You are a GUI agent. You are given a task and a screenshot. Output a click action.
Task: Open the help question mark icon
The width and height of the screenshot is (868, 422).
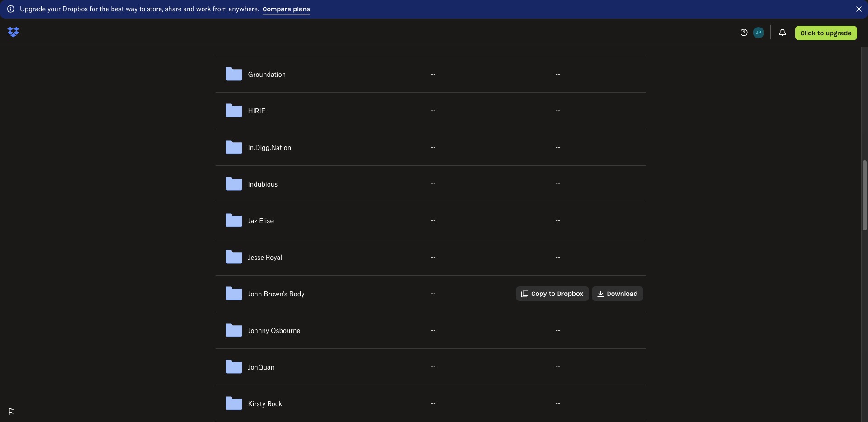pos(744,33)
